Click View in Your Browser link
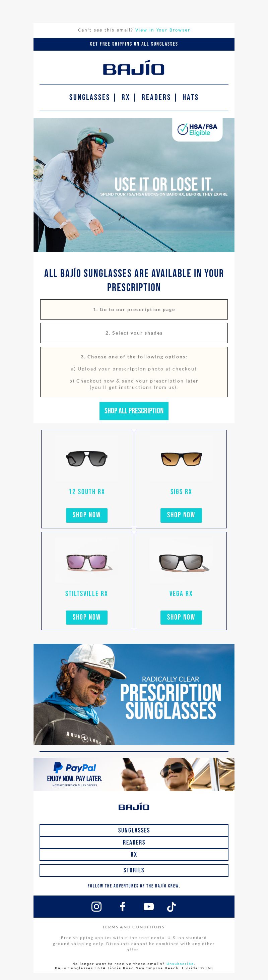This screenshot has width=268, height=980. point(163,30)
